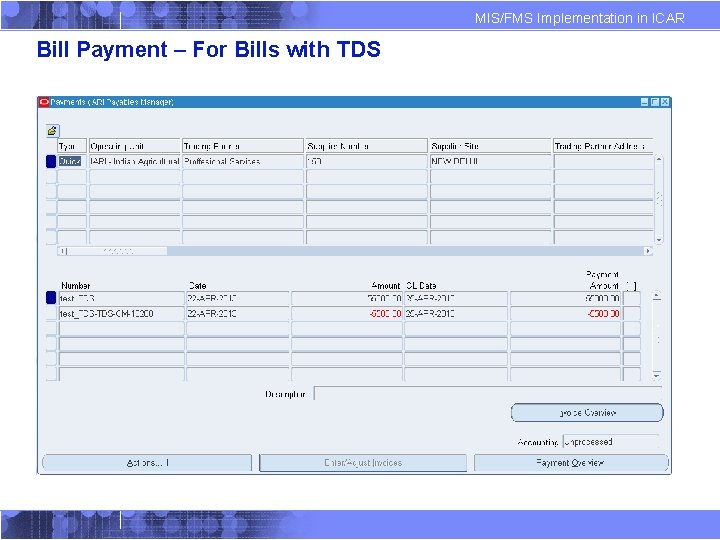The height and width of the screenshot is (540, 720).
Task: Click the Accounting status field showing Unprocessed
Action: click(x=611, y=442)
